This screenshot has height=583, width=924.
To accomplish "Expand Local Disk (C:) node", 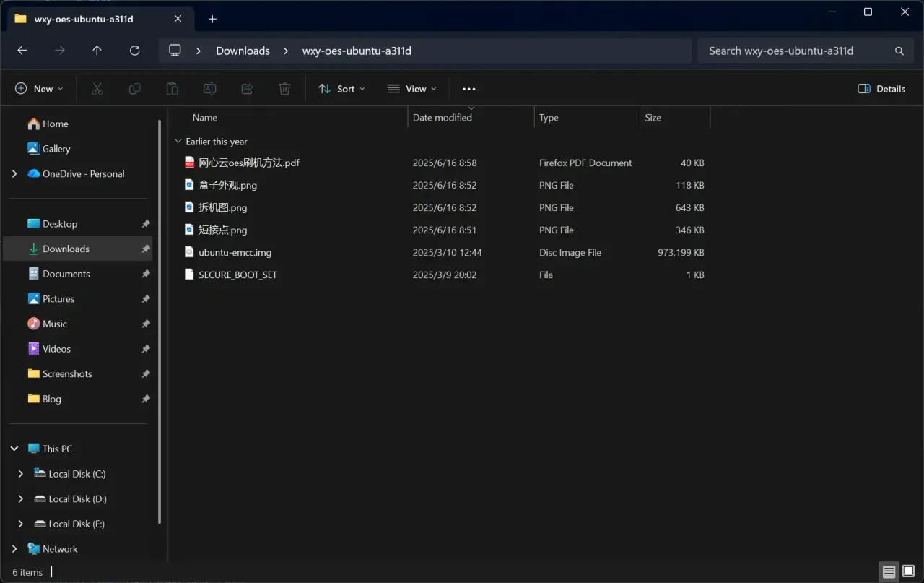I will tap(21, 474).
